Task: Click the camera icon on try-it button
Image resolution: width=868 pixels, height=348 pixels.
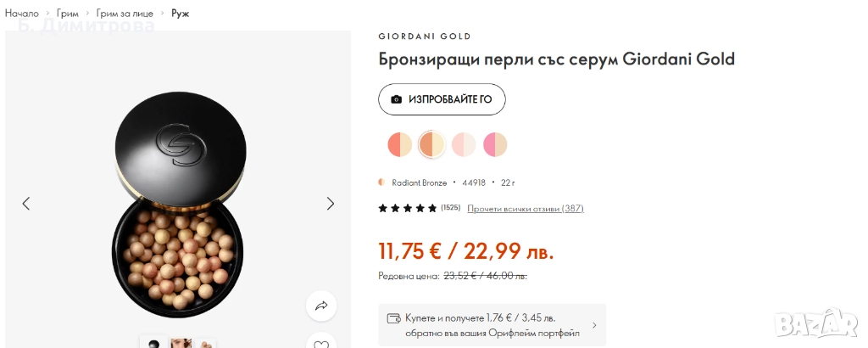Action: point(396,99)
